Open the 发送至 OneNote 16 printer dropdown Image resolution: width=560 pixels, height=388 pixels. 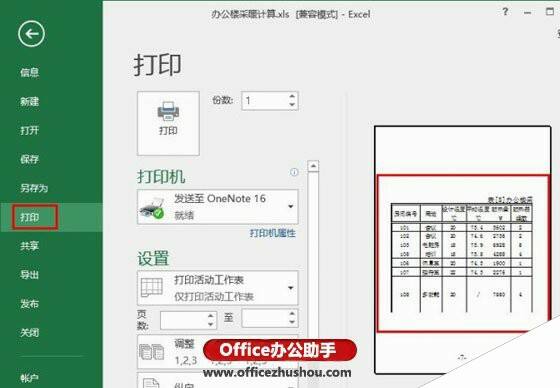(218, 207)
